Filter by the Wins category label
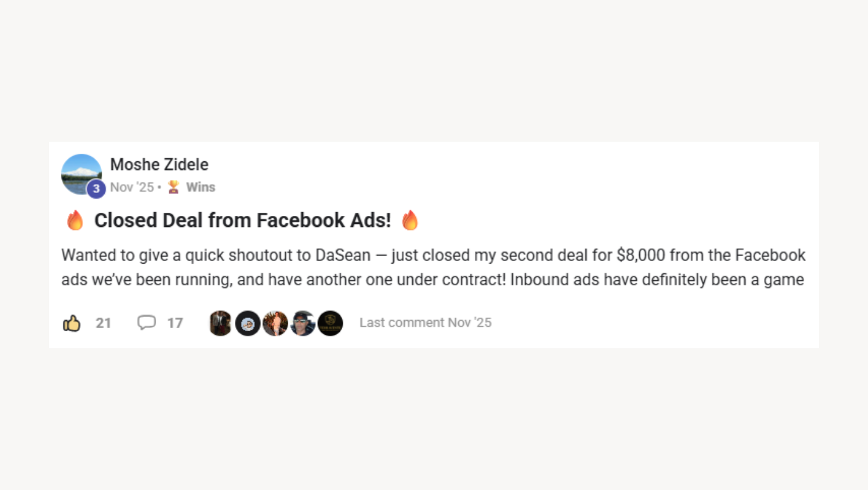The height and width of the screenshot is (490, 868). [x=201, y=187]
